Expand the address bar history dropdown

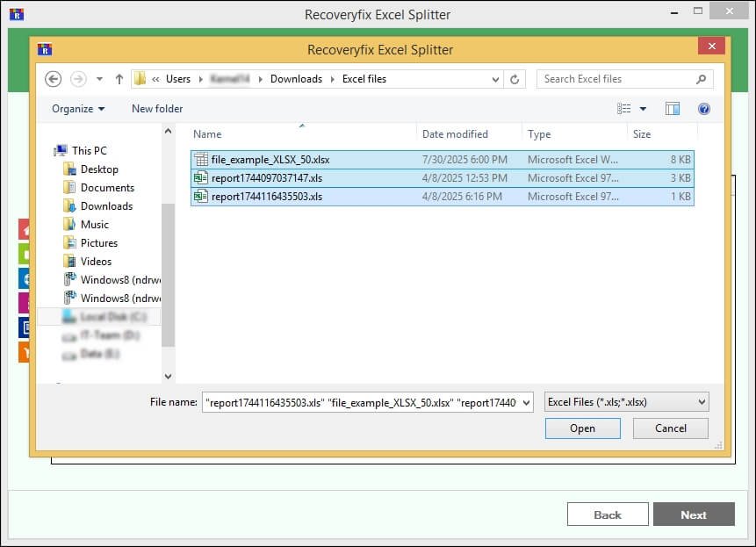[495, 80]
